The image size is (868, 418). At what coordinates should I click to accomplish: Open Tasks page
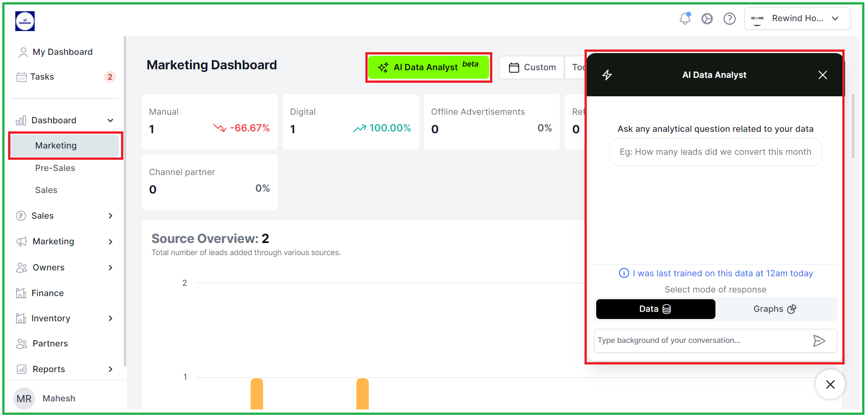tap(42, 77)
